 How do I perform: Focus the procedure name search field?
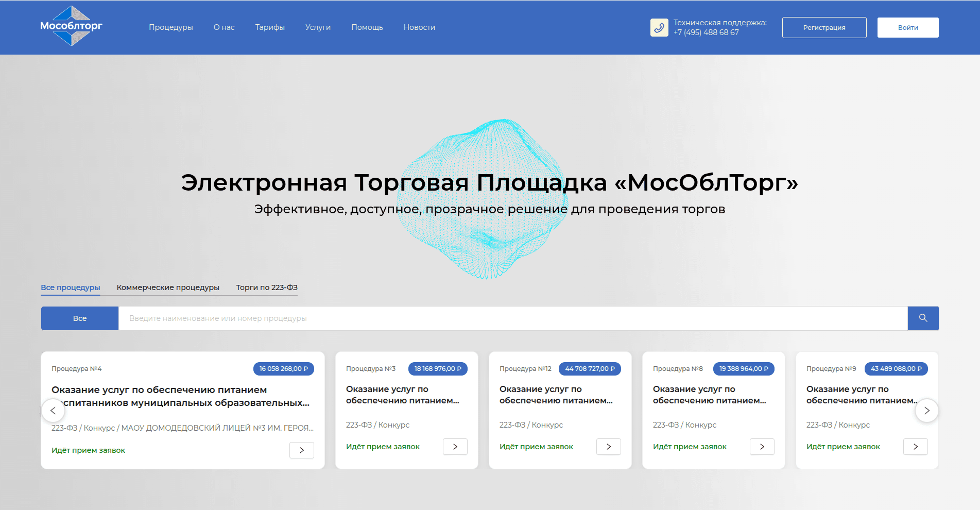(x=513, y=318)
